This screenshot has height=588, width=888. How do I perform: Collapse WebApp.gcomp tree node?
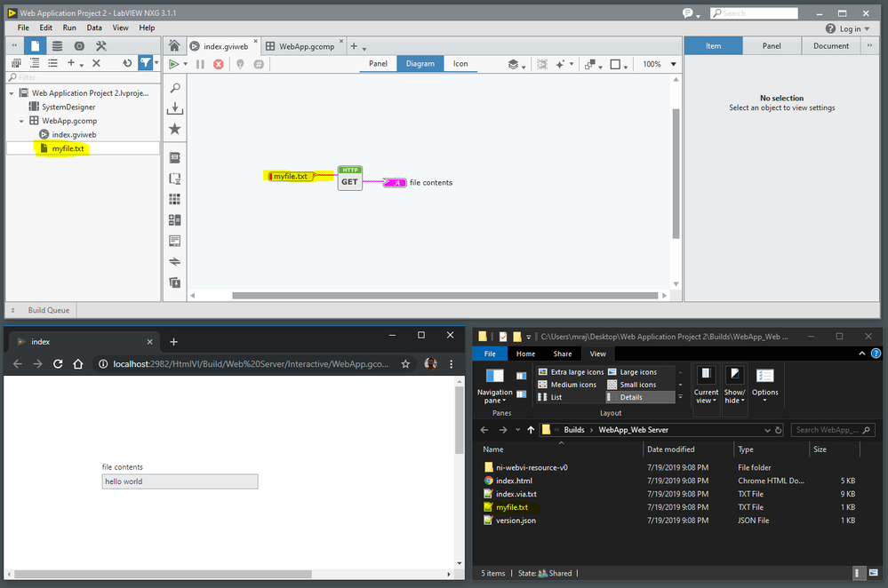21,121
